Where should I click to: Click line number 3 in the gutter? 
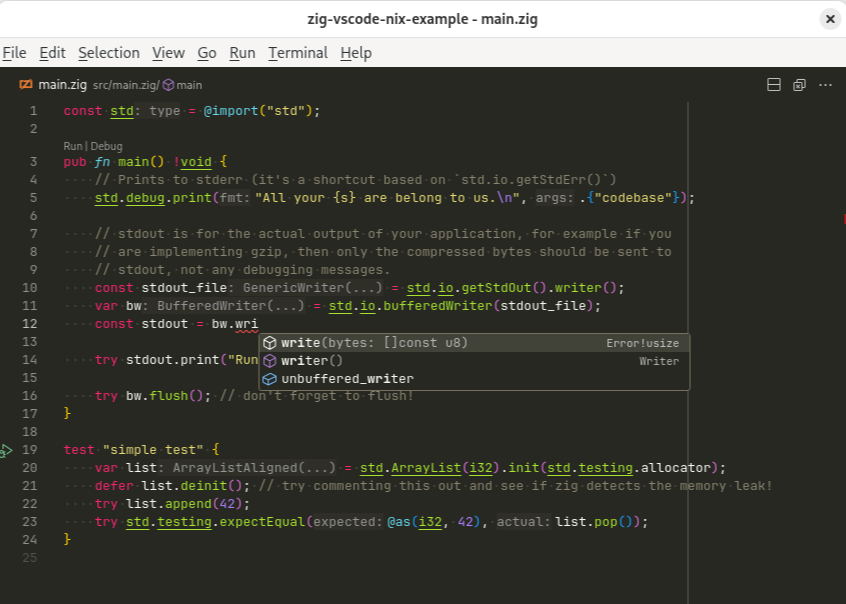click(33, 162)
